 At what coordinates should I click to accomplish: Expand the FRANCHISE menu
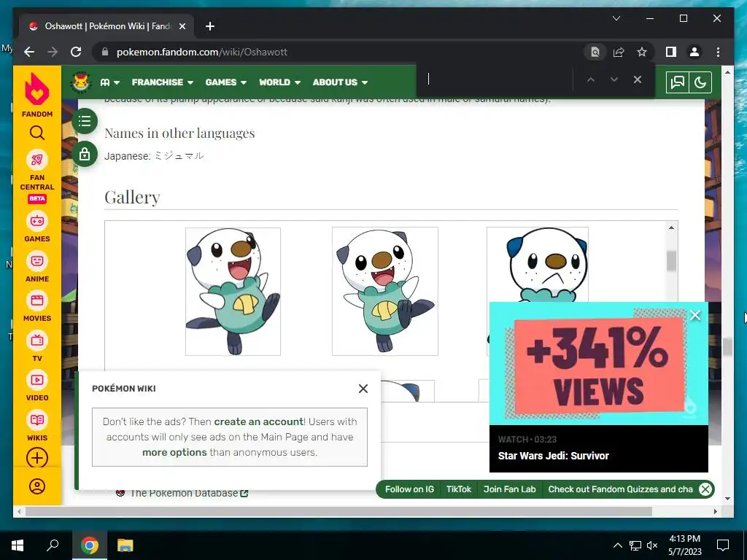coord(163,82)
